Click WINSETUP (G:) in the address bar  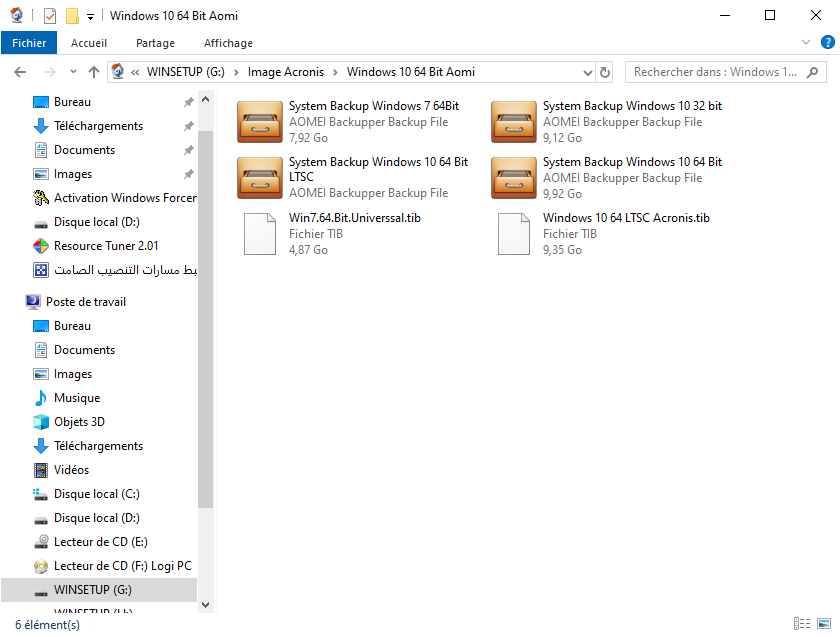185,72
